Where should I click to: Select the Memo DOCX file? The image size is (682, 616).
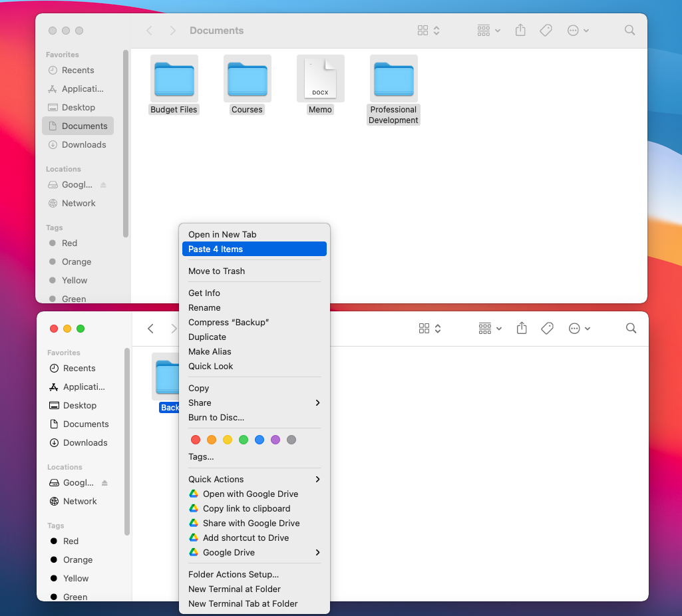(320, 80)
